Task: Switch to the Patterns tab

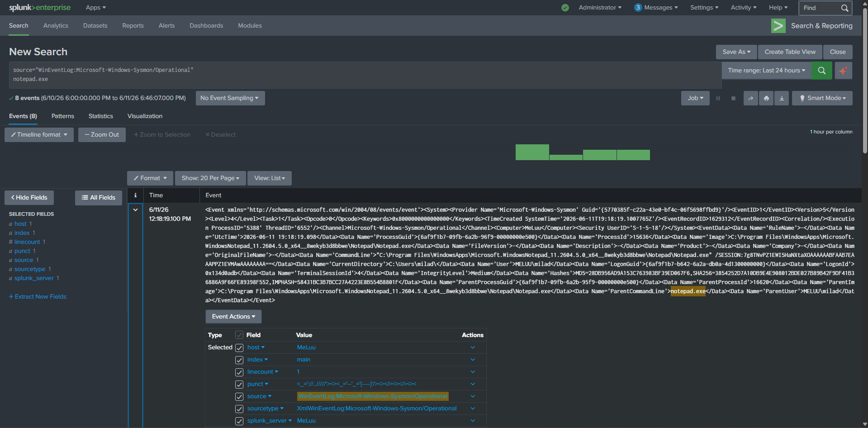Action: coord(63,116)
